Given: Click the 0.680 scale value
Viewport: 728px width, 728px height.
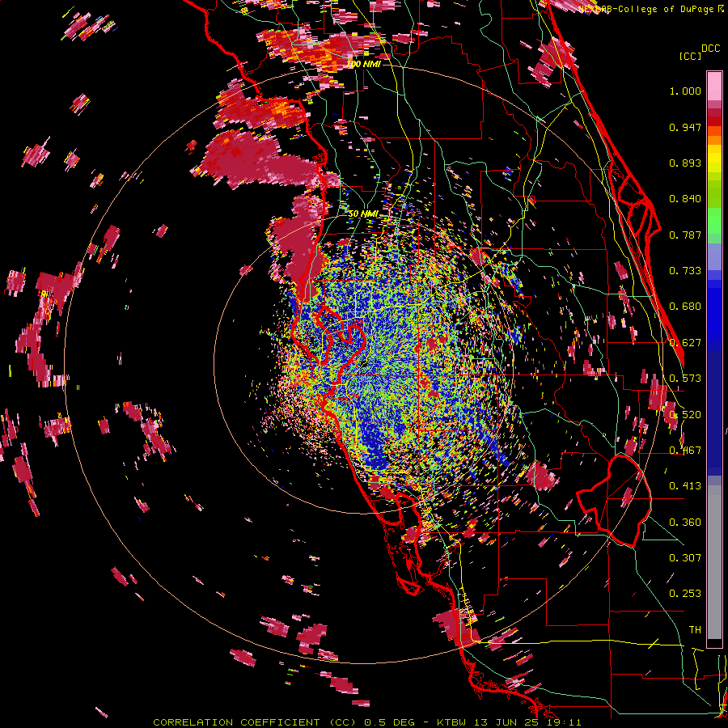Looking at the screenshot, I should pyautogui.click(x=685, y=307).
